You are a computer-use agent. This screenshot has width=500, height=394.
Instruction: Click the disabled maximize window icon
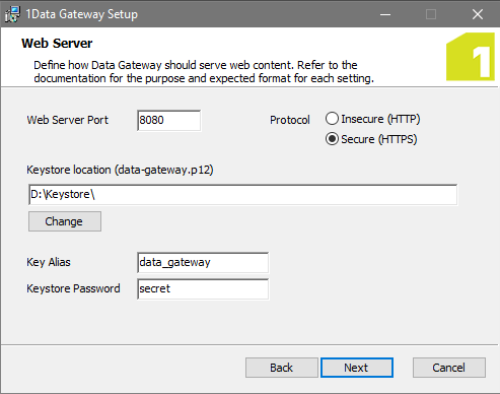[x=431, y=14]
